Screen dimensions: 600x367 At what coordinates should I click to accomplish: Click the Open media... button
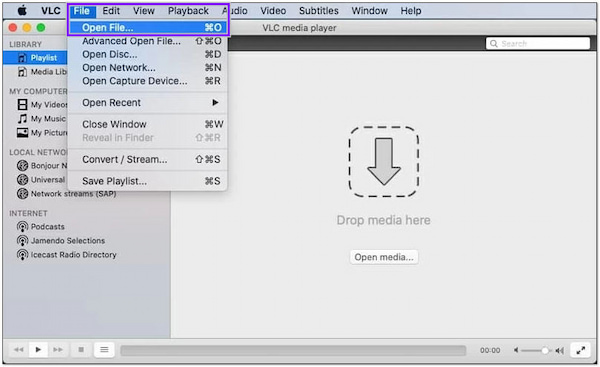[x=384, y=257]
